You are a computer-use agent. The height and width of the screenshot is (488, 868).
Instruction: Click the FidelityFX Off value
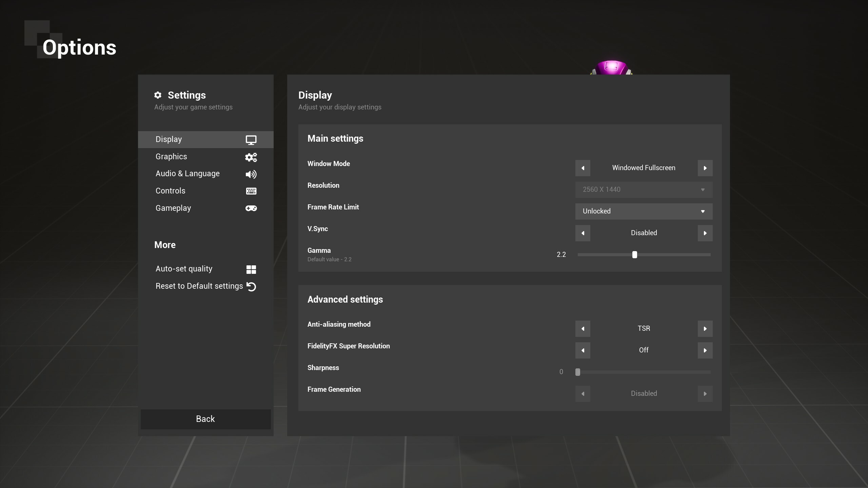[644, 350]
